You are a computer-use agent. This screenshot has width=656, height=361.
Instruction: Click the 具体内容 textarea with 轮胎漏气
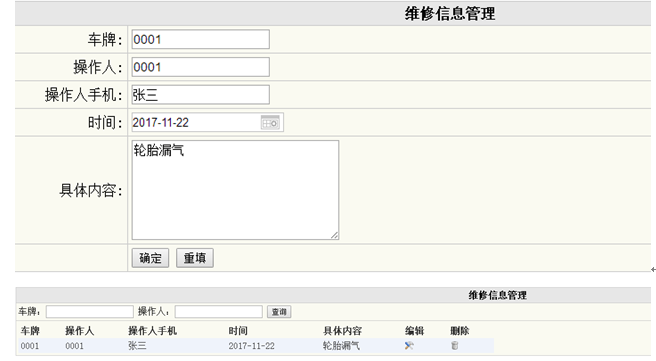point(235,190)
